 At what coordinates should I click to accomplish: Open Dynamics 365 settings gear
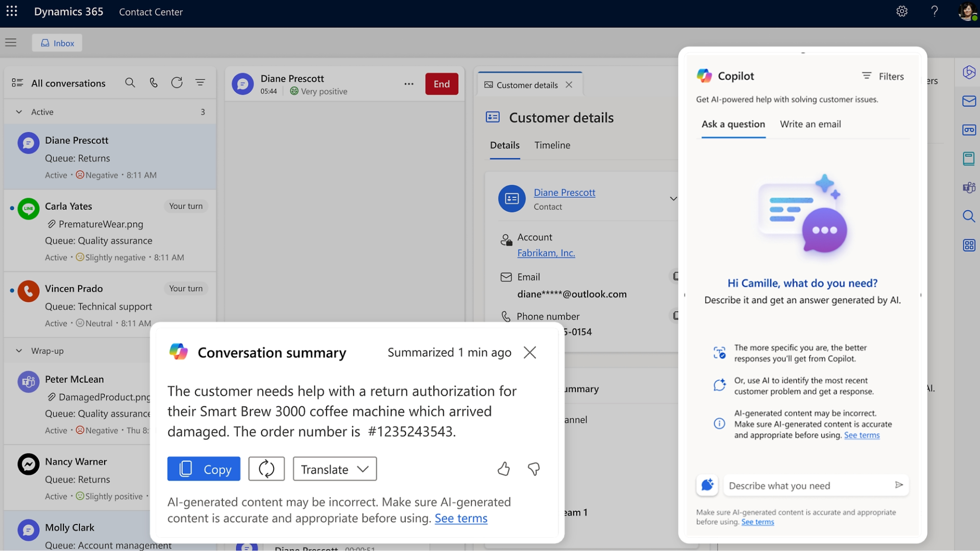[x=902, y=11]
